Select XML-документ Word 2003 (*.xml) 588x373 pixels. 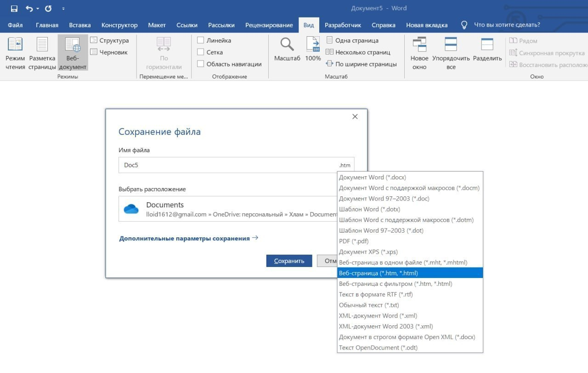point(410,326)
